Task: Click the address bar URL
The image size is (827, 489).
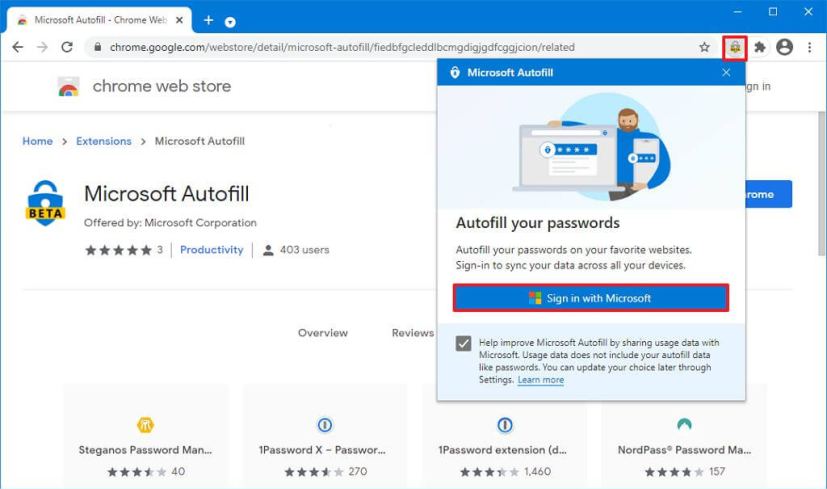Action: [342, 47]
